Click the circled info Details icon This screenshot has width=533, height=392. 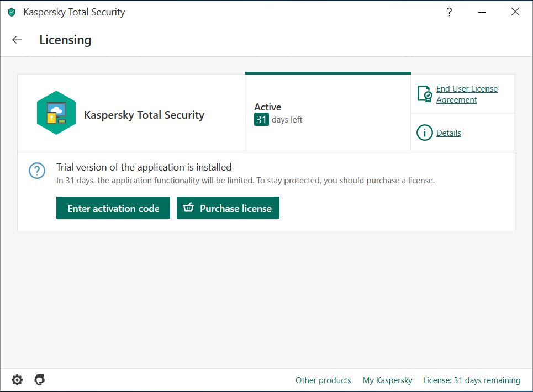pyautogui.click(x=425, y=133)
